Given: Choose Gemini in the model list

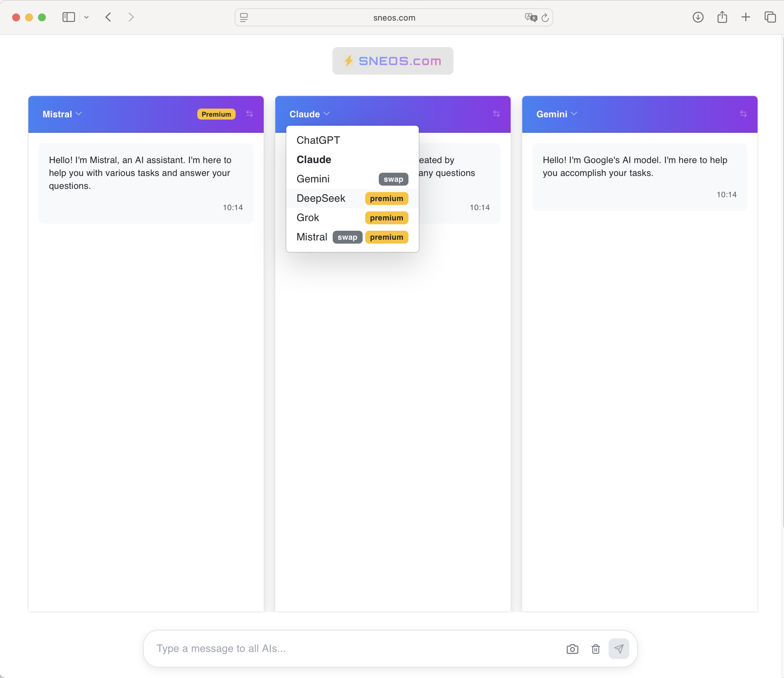Looking at the screenshot, I should pyautogui.click(x=352, y=179).
